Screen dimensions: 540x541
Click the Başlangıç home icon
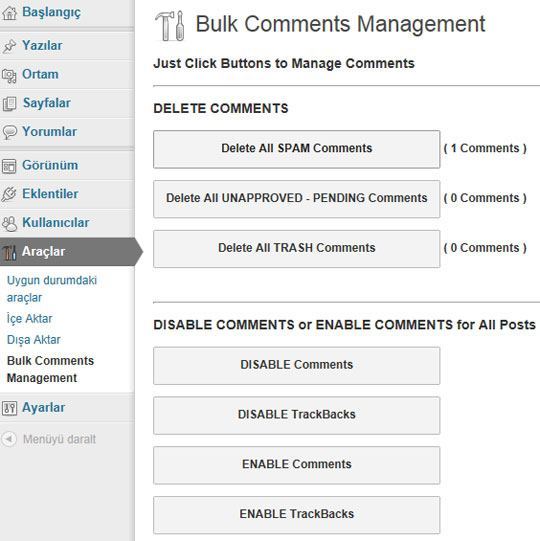click(x=9, y=13)
